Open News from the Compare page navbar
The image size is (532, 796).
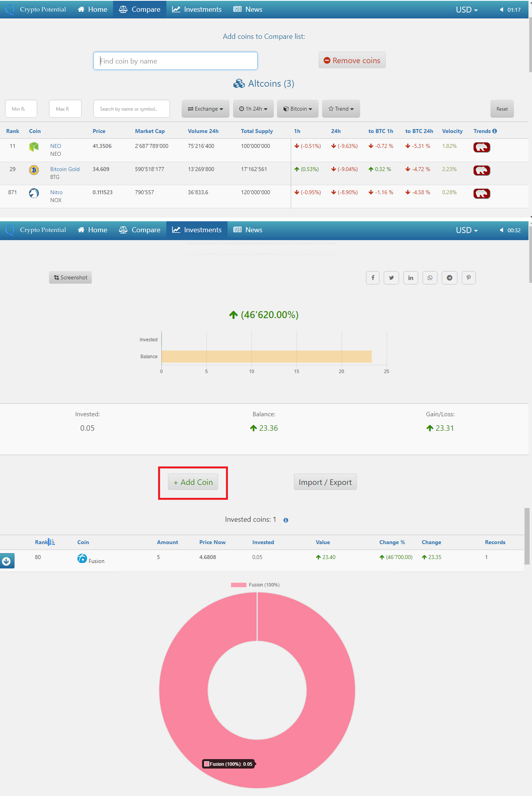point(248,9)
